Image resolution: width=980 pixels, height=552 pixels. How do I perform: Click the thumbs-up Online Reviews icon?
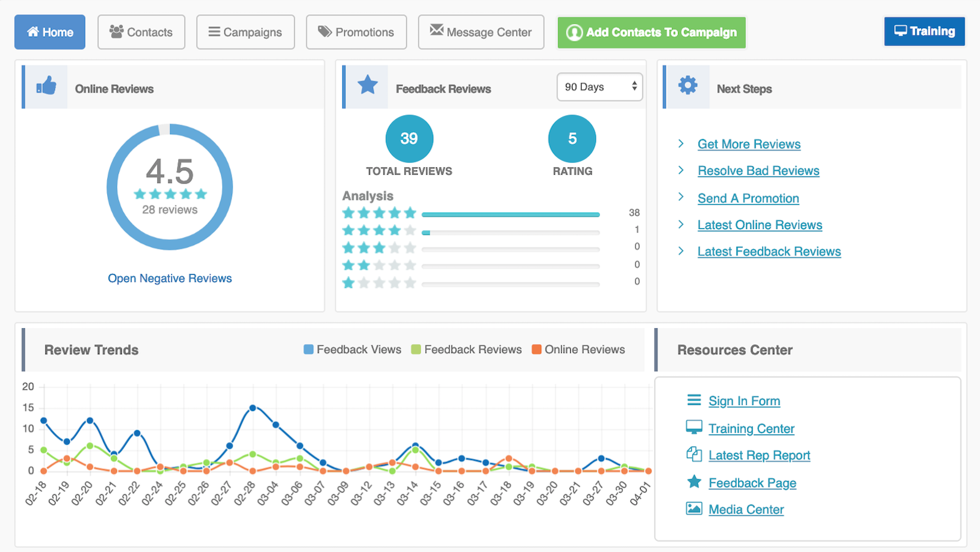point(46,86)
